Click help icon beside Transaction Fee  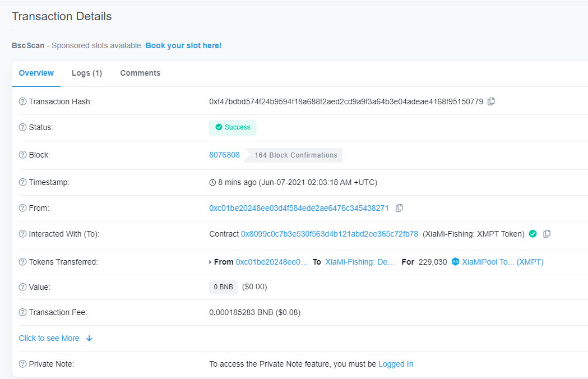pos(22,312)
